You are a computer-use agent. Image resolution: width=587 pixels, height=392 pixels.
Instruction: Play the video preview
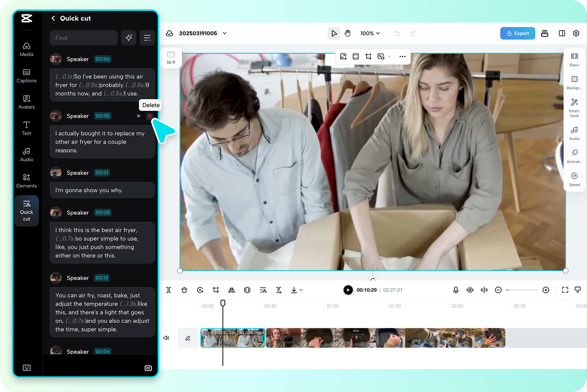348,290
